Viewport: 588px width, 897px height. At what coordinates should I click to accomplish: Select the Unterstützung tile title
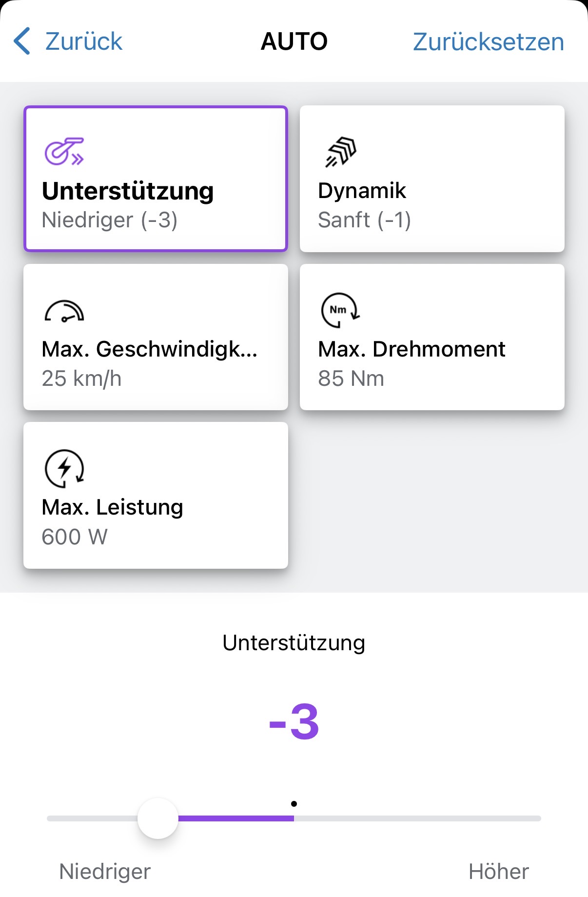(128, 191)
